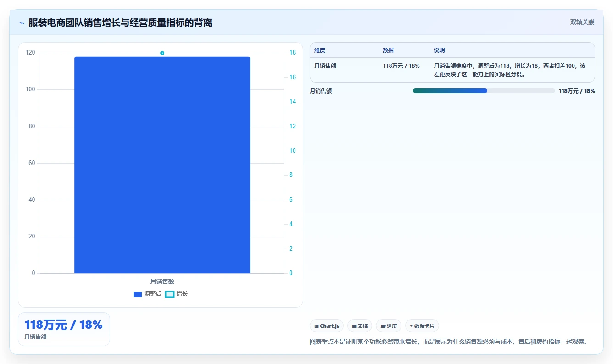This screenshot has height=364, width=613.
Task: Click the description text in the 说明 column
Action: coord(510,70)
